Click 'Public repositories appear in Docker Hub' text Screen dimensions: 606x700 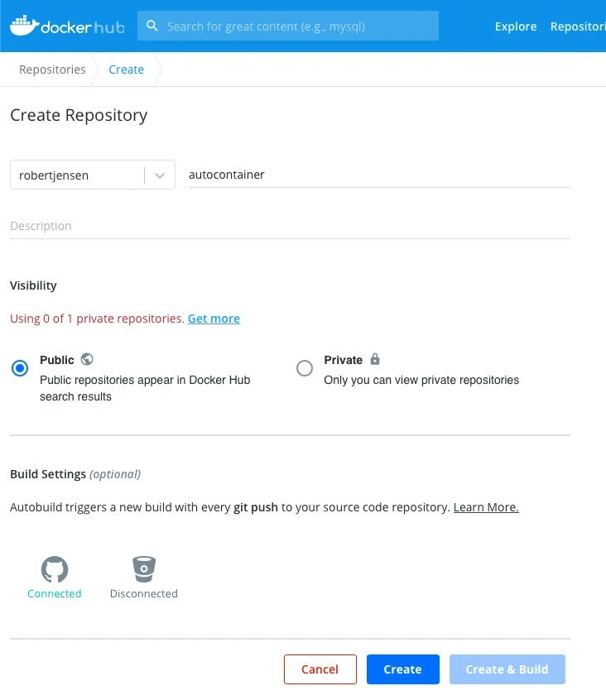[145, 380]
